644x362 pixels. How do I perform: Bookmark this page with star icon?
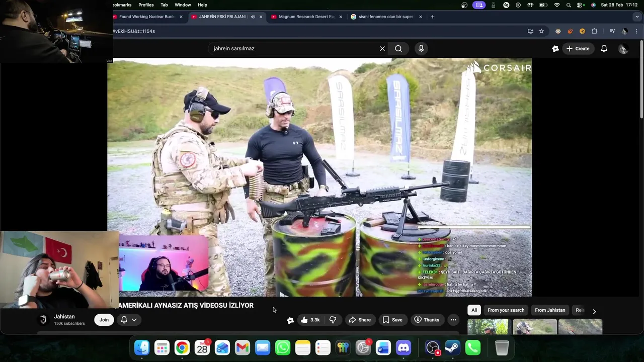[541, 31]
